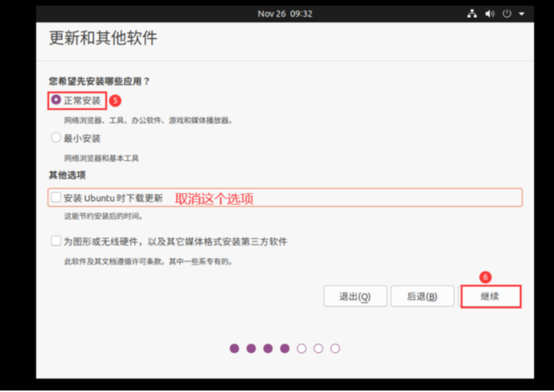This screenshot has width=554, height=392.
Task: Click the volume speaker icon in top bar
Action: tap(489, 14)
